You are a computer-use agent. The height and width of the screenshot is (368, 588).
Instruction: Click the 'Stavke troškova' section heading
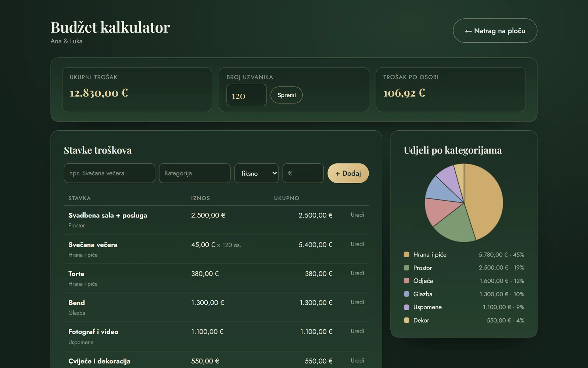coord(98,150)
